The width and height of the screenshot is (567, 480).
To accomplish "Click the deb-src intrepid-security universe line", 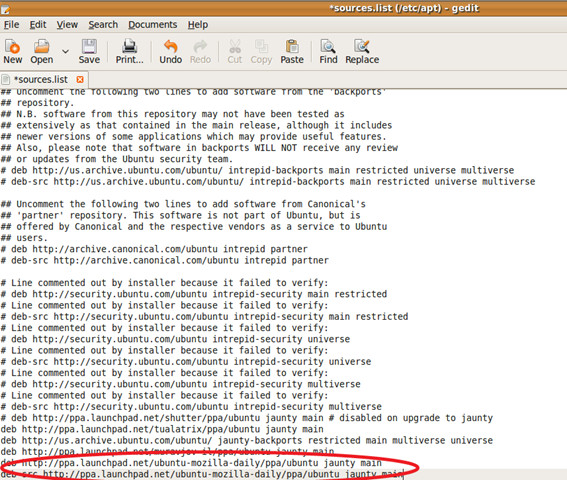I will point(186,362).
